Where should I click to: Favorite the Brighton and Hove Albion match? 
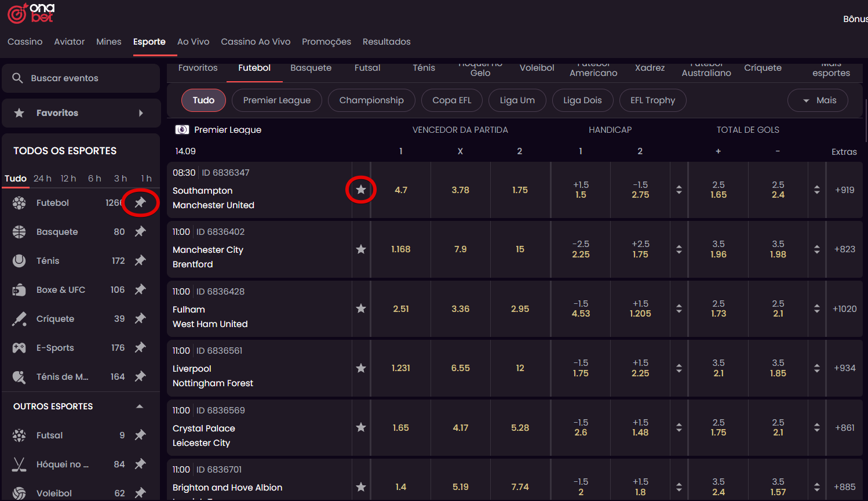pos(361,487)
